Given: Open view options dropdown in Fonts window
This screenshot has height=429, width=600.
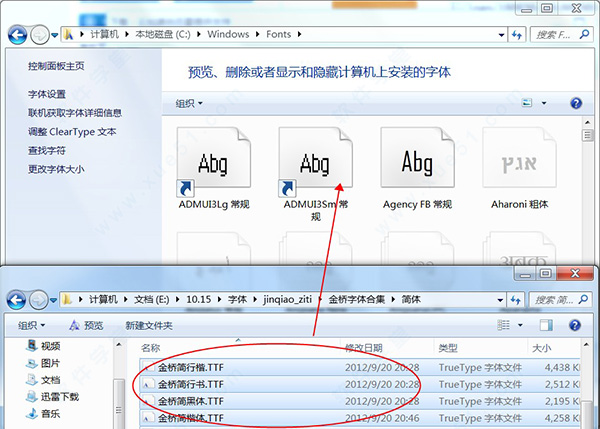Looking at the screenshot, I should pos(544,103).
